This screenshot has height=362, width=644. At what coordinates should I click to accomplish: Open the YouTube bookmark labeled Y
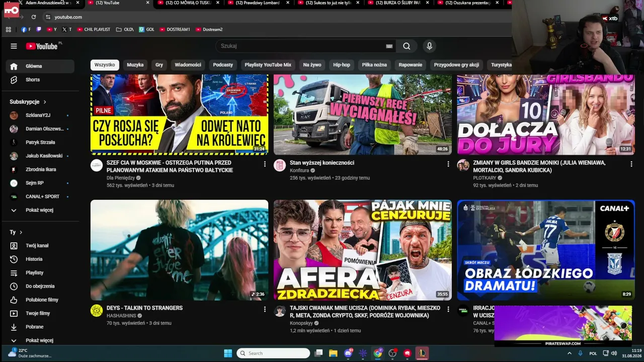52,30
